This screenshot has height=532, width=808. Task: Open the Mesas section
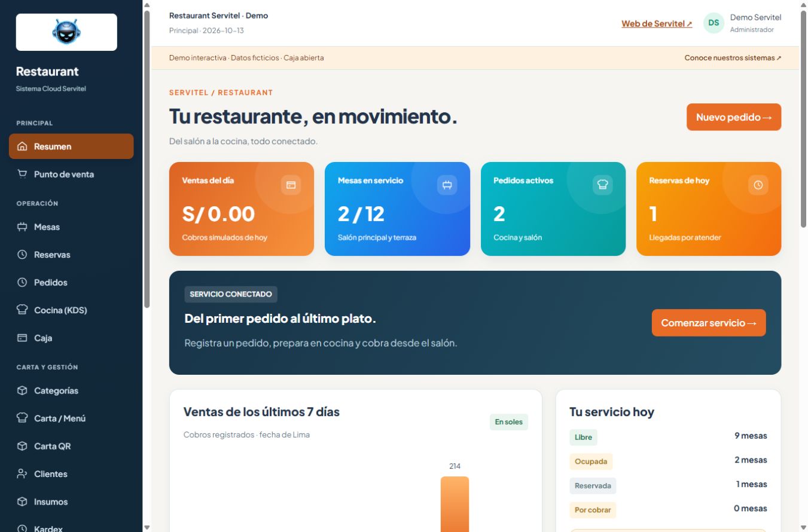71,227
